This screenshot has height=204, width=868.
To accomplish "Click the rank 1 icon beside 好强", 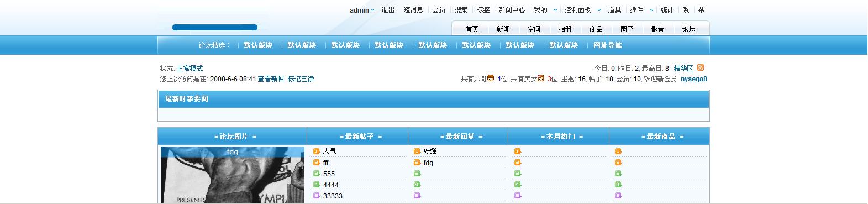I will pyautogui.click(x=417, y=151).
